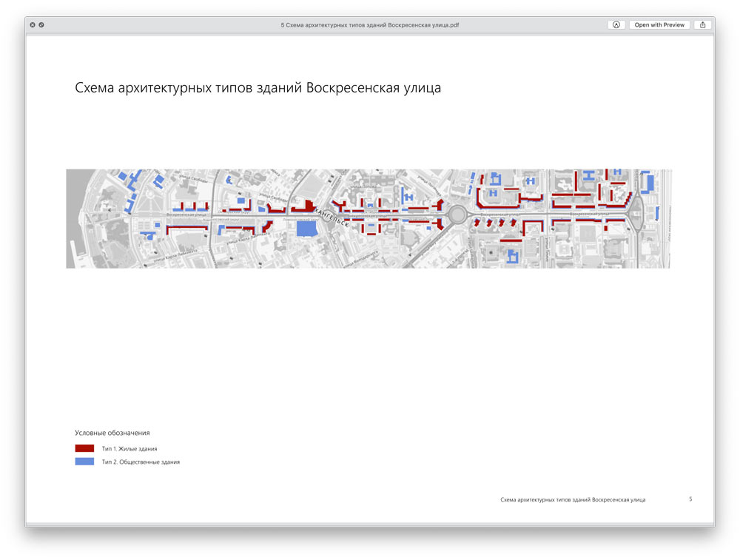Viewport: 740px width, 560px height.
Task: Click the blue Тип 2 legend swatch
Action: (x=84, y=462)
